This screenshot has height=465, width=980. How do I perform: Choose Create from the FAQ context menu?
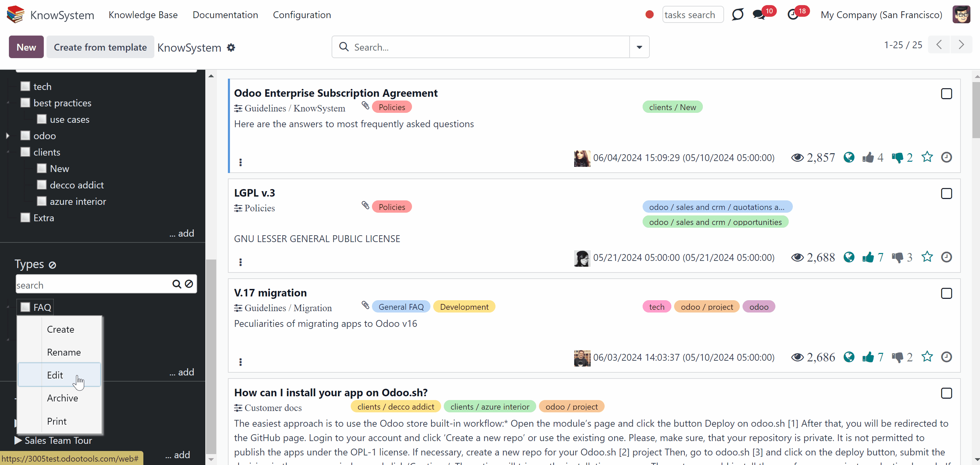tap(60, 329)
